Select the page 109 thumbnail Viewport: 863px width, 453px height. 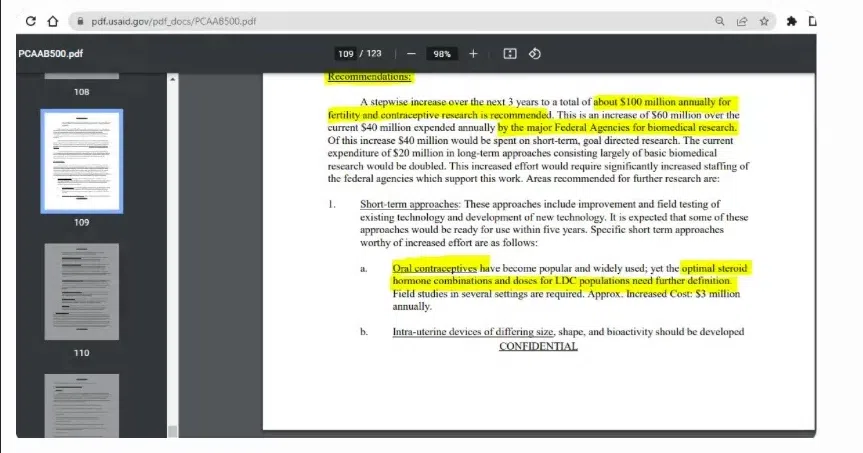tap(81, 161)
